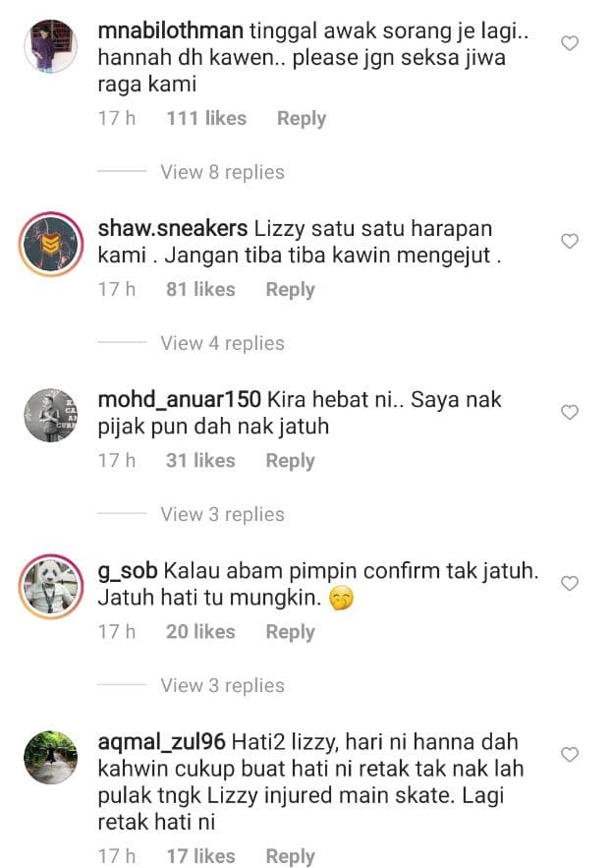Open g_sob's panda profile avatar
Viewport: 612px width, 868px height.
tap(51, 586)
